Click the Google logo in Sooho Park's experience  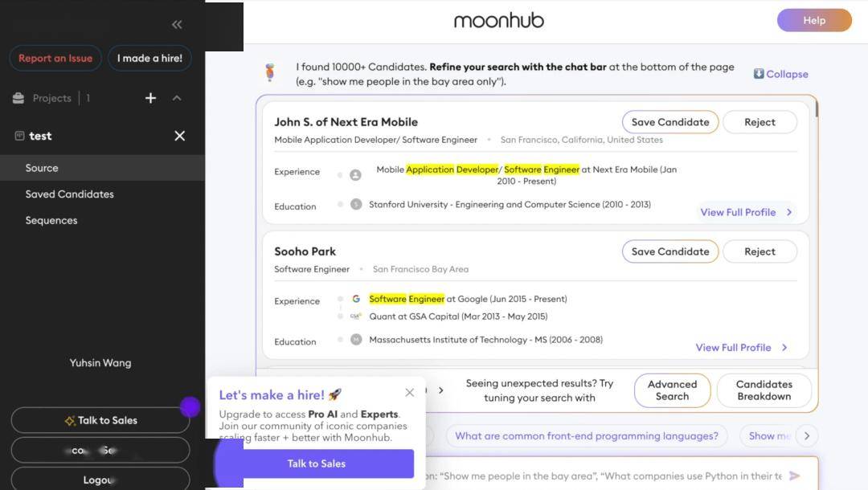(x=356, y=299)
